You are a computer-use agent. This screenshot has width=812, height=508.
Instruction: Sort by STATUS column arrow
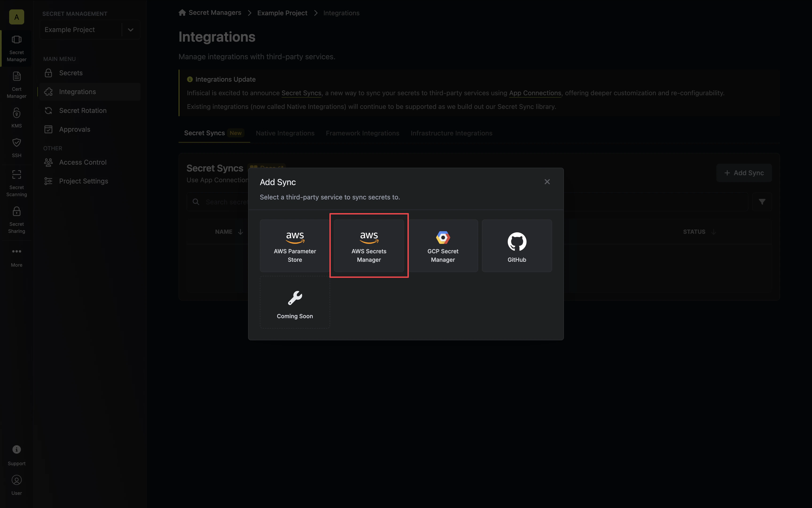(714, 232)
